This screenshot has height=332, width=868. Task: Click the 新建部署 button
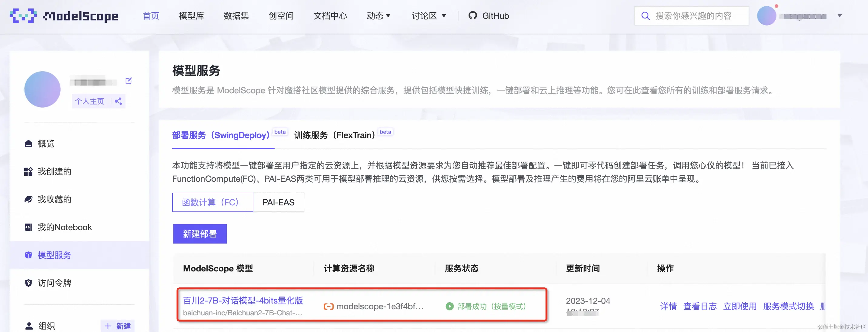(x=200, y=234)
